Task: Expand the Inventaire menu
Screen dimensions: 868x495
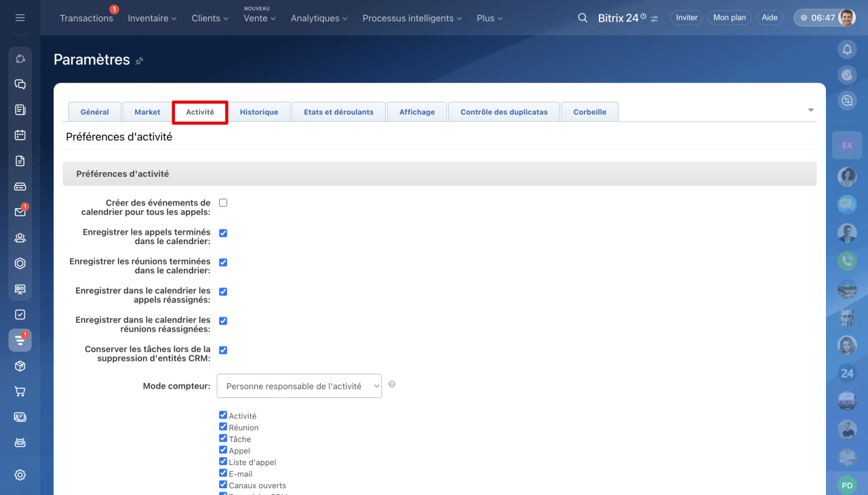Action: (152, 18)
